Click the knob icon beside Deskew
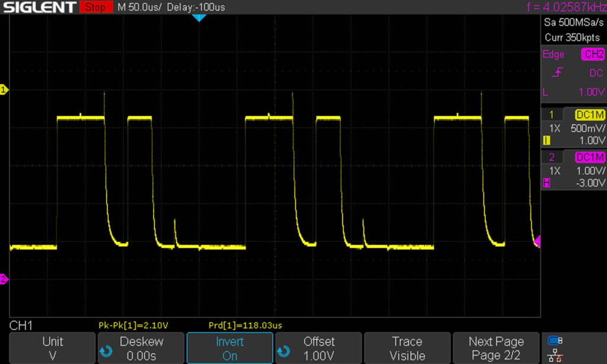The image size is (607, 364). click(x=106, y=351)
